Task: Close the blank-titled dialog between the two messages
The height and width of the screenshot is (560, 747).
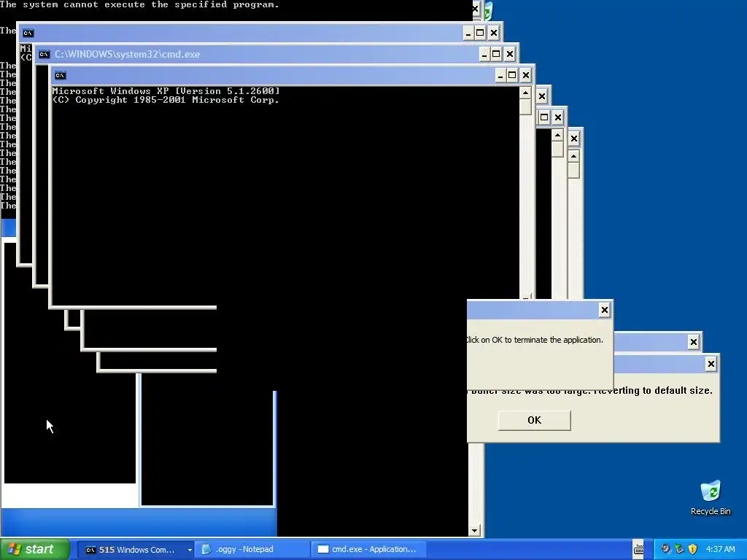Action: [694, 341]
